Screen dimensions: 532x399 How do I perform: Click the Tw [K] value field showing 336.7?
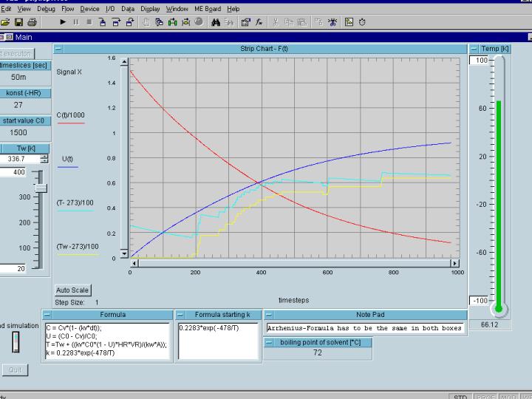coord(19,158)
